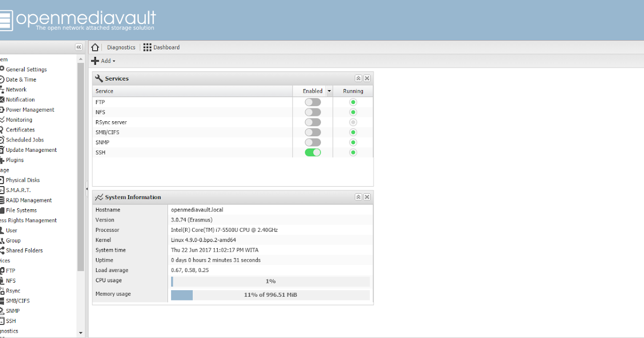Click the User person icon
The image size is (644, 338).
point(2,230)
